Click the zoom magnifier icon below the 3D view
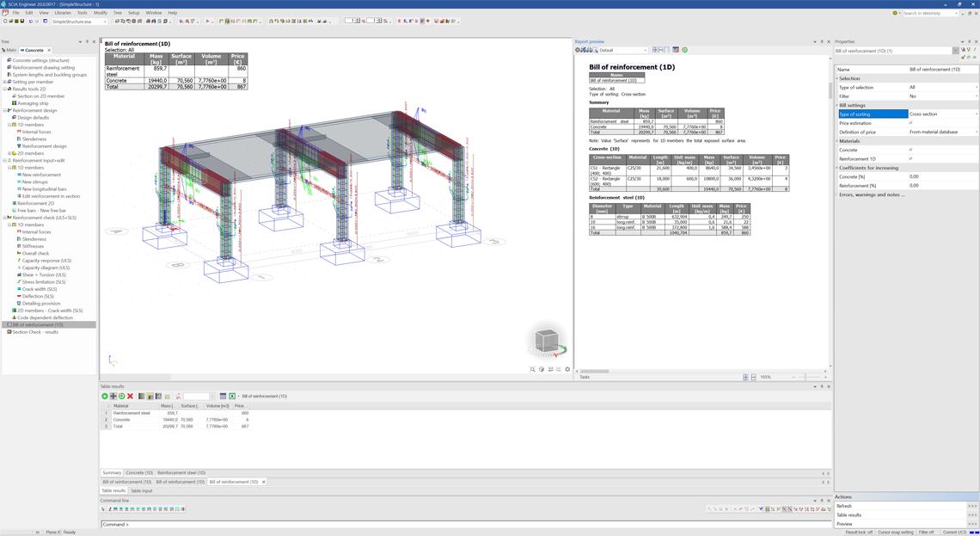 [x=532, y=369]
